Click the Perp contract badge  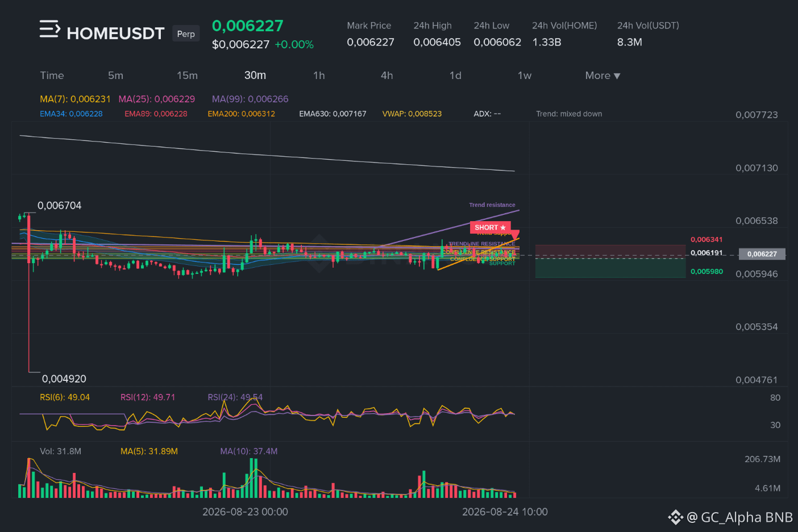click(x=186, y=34)
